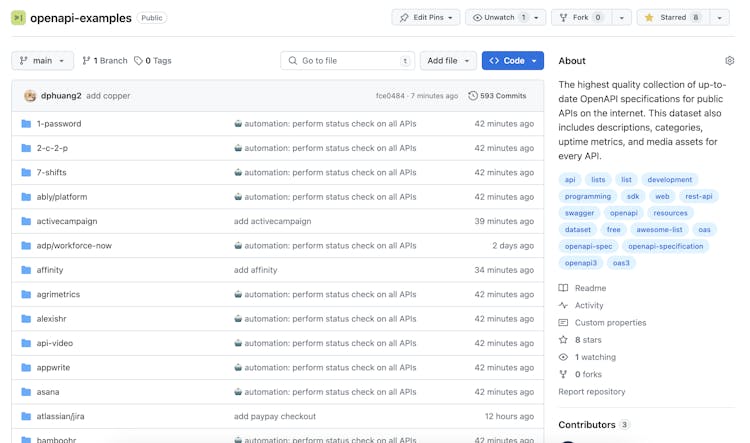Select the rest-api topic tag

click(698, 197)
